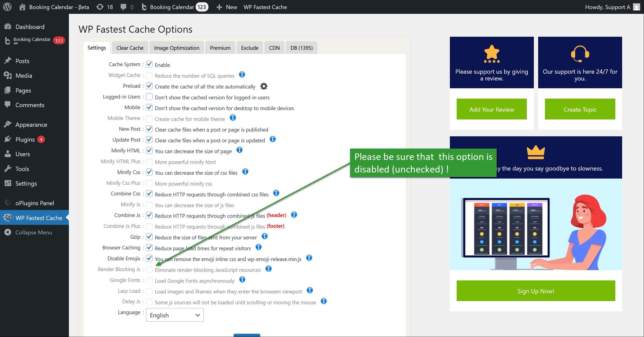Open Settings in the sidebar
The width and height of the screenshot is (644, 337).
click(26, 183)
